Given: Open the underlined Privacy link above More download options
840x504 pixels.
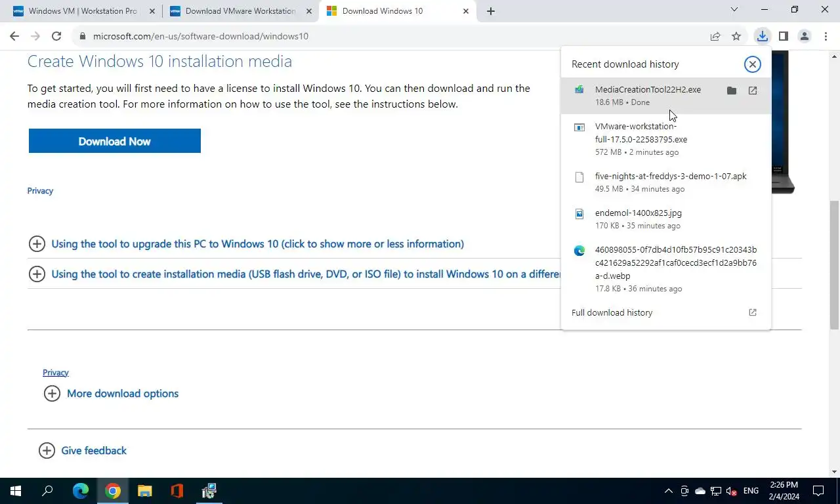Looking at the screenshot, I should (x=56, y=373).
